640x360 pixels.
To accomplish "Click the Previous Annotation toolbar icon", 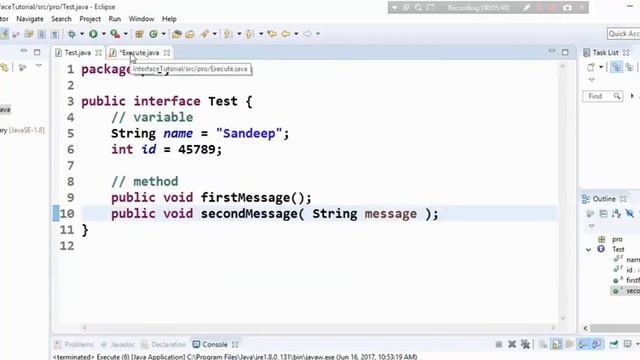I will pyautogui.click(x=249, y=34).
